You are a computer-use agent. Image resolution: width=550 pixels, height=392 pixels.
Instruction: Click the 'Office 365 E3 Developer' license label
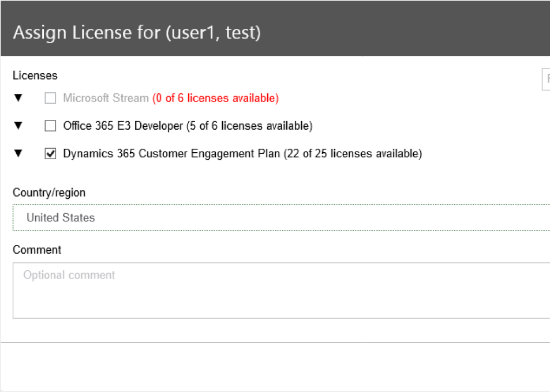coord(123,126)
